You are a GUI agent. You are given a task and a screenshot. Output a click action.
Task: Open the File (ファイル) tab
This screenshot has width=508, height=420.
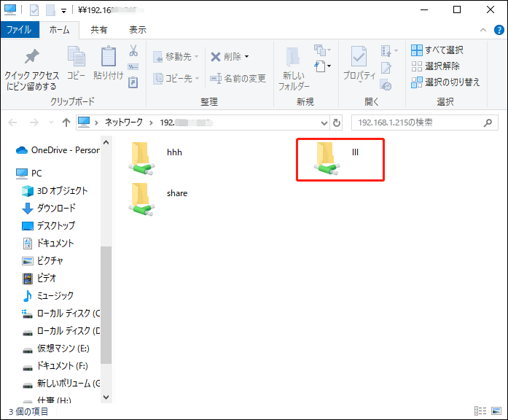pos(20,30)
